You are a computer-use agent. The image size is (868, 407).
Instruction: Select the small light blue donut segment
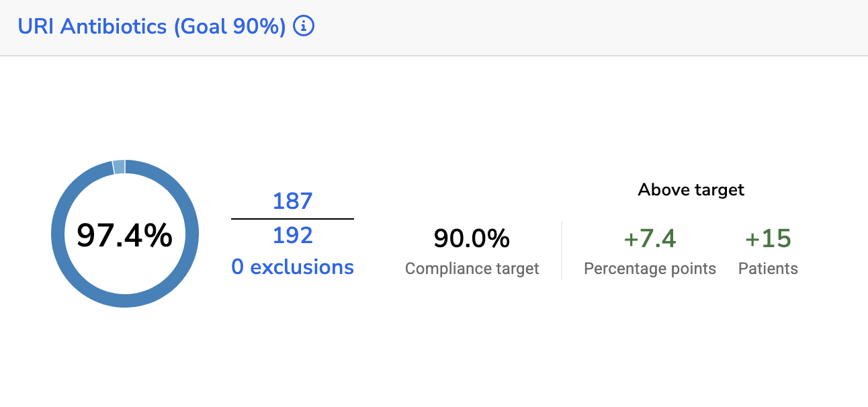click(x=119, y=167)
